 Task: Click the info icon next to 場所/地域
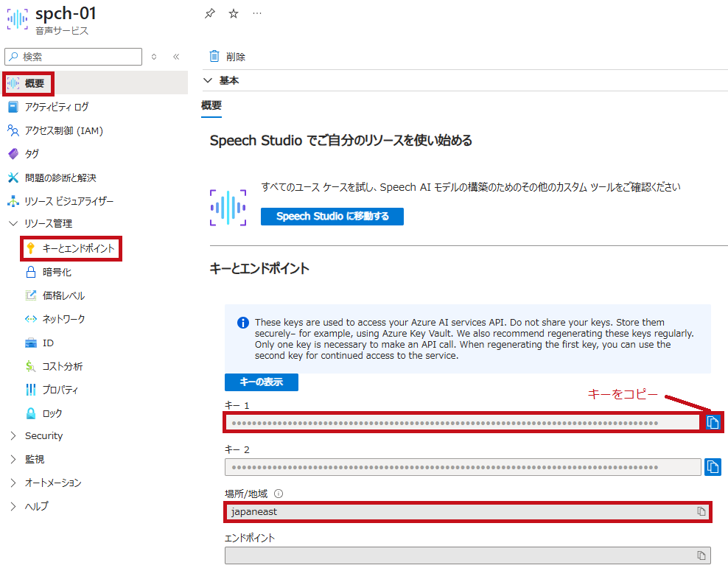coord(279,494)
